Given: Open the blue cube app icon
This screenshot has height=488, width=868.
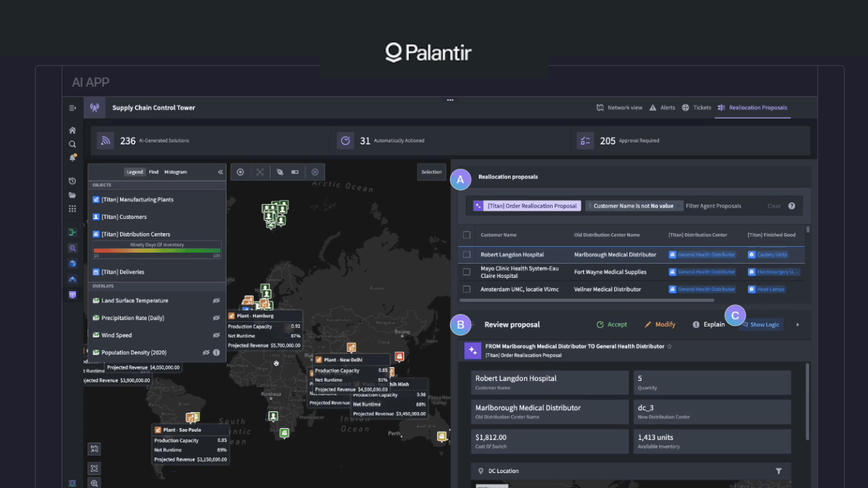Looking at the screenshot, I should (73, 263).
